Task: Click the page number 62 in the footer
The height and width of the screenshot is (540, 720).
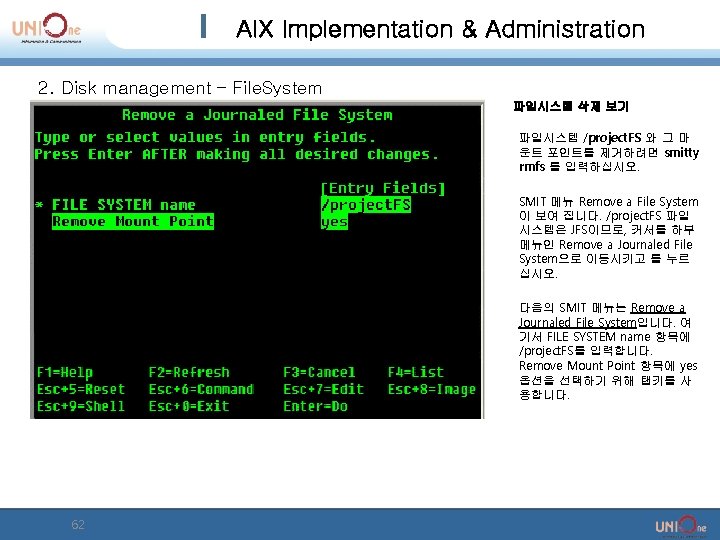Action: pyautogui.click(x=78, y=524)
